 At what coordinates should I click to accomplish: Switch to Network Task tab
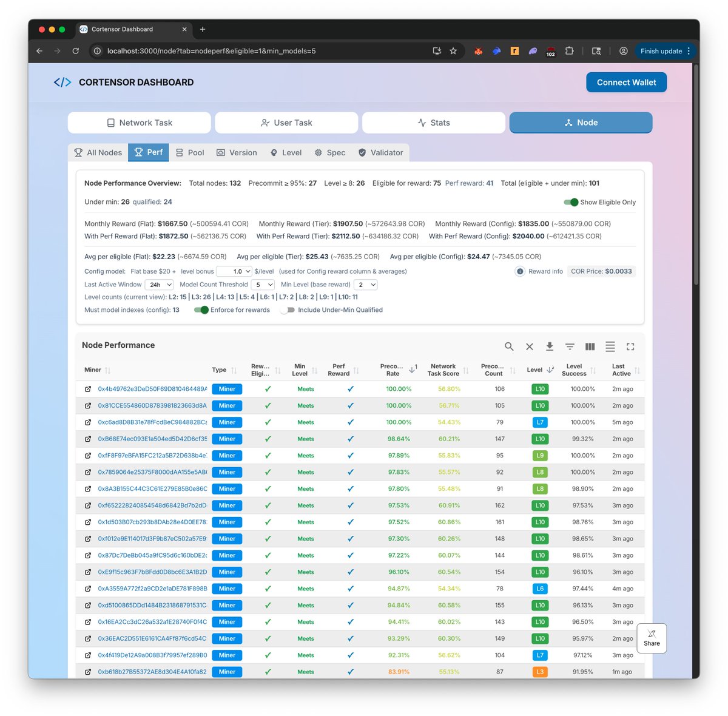click(140, 123)
